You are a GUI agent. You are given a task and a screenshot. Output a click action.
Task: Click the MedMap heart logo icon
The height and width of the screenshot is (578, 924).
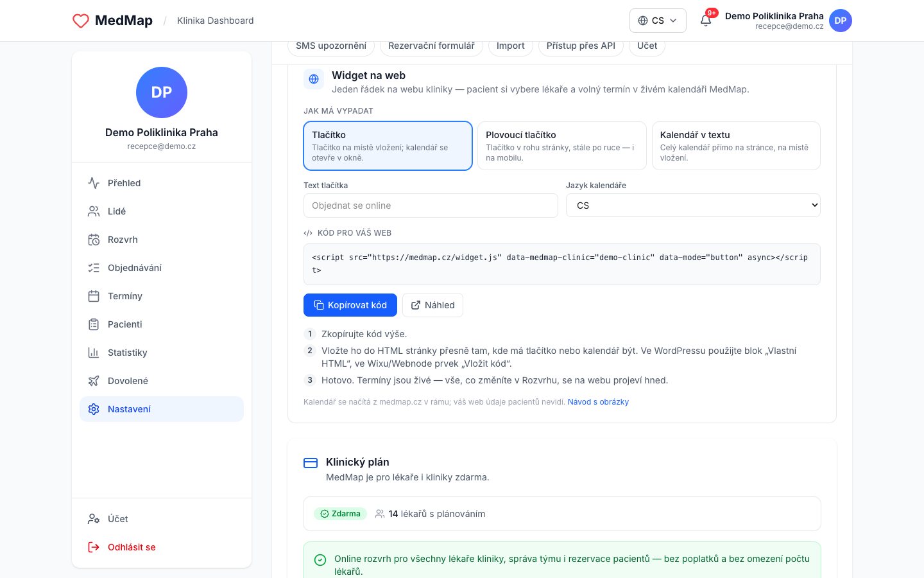[81, 21]
